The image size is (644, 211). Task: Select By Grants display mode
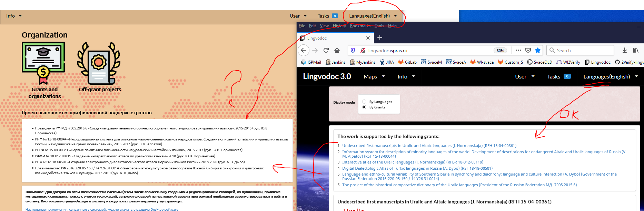click(x=364, y=107)
